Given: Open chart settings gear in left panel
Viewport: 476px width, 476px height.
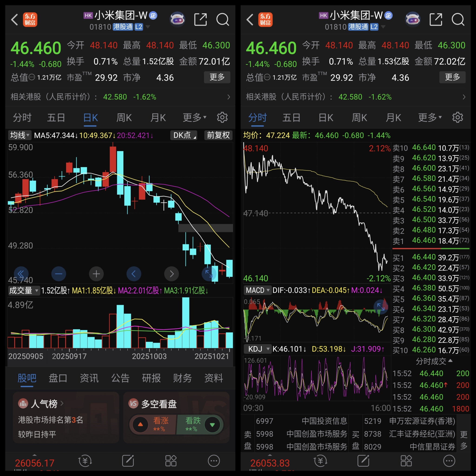Looking at the screenshot, I should coord(222,118).
